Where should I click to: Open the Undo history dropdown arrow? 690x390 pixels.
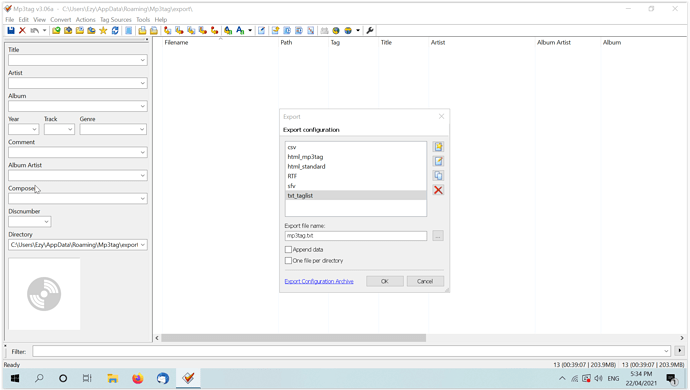[44, 30]
